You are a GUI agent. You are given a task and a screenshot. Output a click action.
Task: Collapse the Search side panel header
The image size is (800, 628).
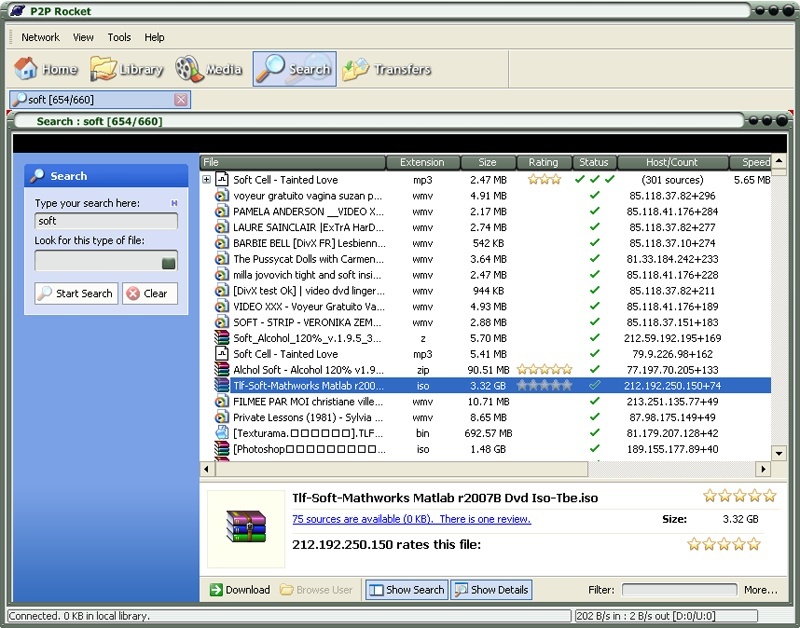tap(105, 176)
